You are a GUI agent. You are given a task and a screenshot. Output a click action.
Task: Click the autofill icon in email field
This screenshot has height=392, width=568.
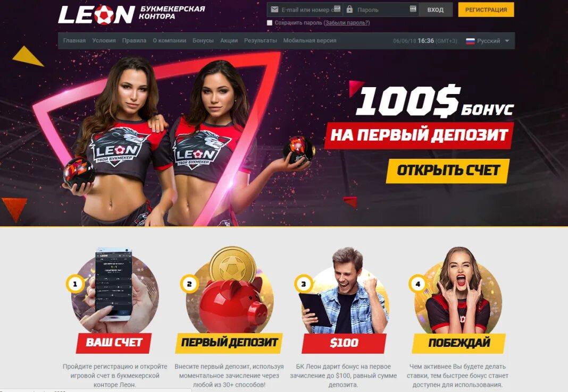337,9
